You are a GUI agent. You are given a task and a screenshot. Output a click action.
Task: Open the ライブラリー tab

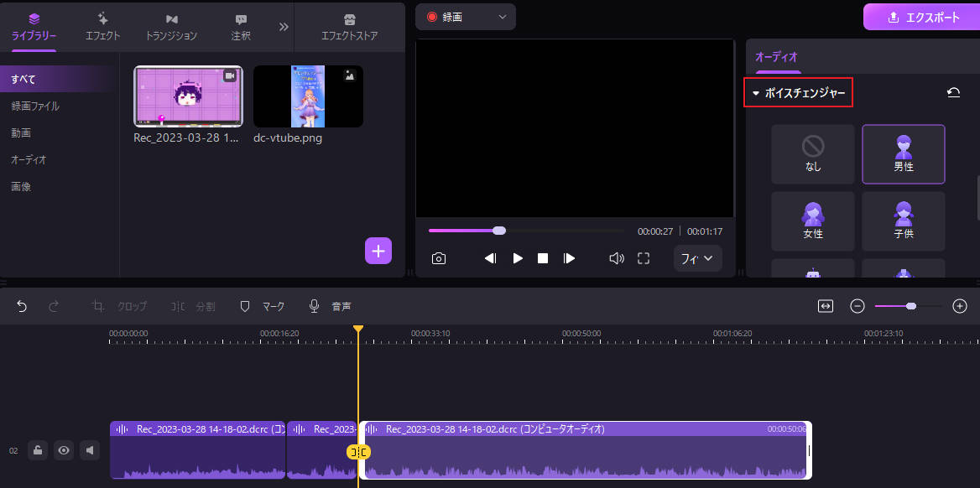[x=34, y=27]
